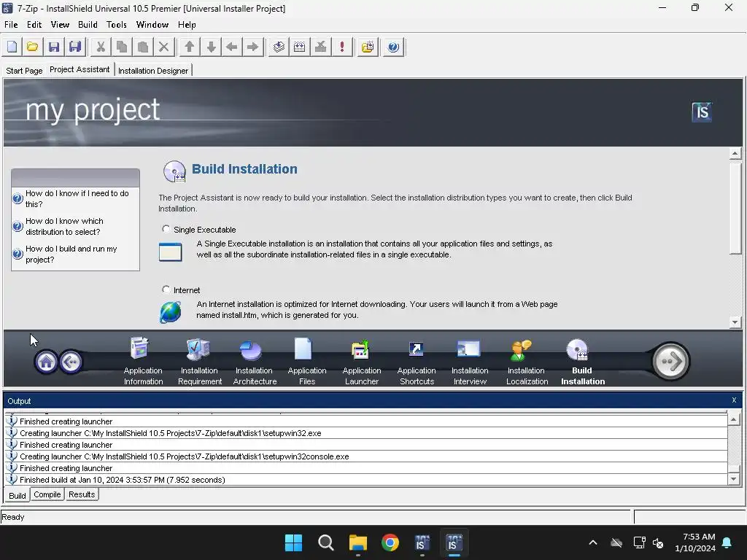747x560 pixels.
Task: Click the Cut scissors toolbar icon
Action: [101, 47]
